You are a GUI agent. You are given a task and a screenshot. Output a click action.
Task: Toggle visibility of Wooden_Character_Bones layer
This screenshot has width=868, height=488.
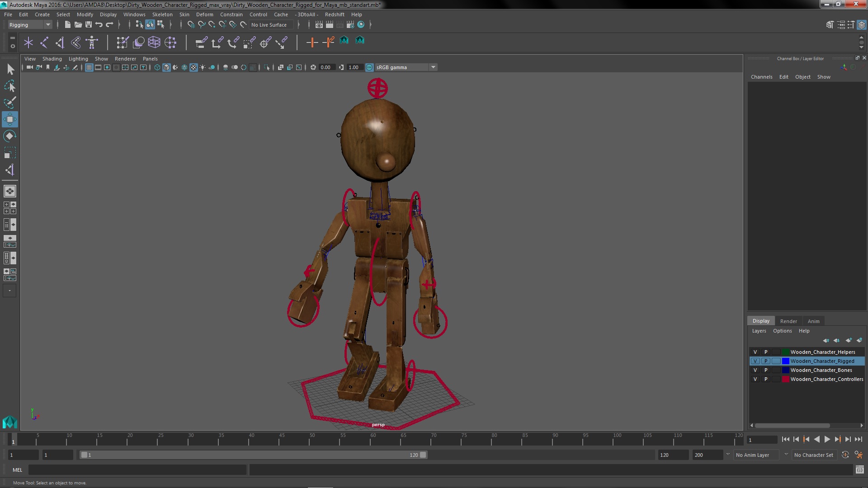tap(755, 370)
